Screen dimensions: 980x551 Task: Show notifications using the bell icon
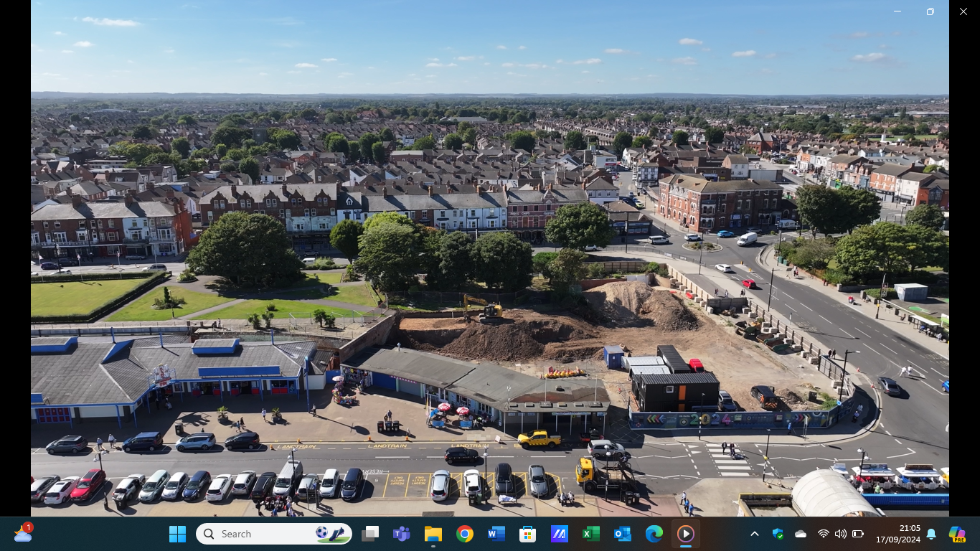click(x=931, y=534)
